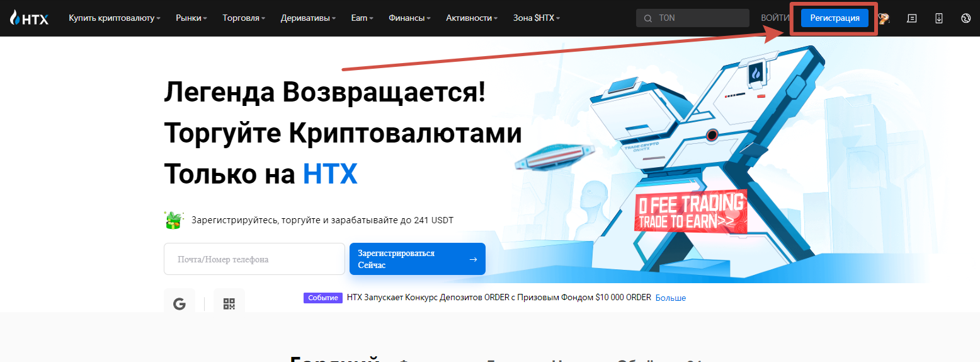Open the Зона $HTX menu
This screenshot has height=362, width=980.
(x=536, y=18)
